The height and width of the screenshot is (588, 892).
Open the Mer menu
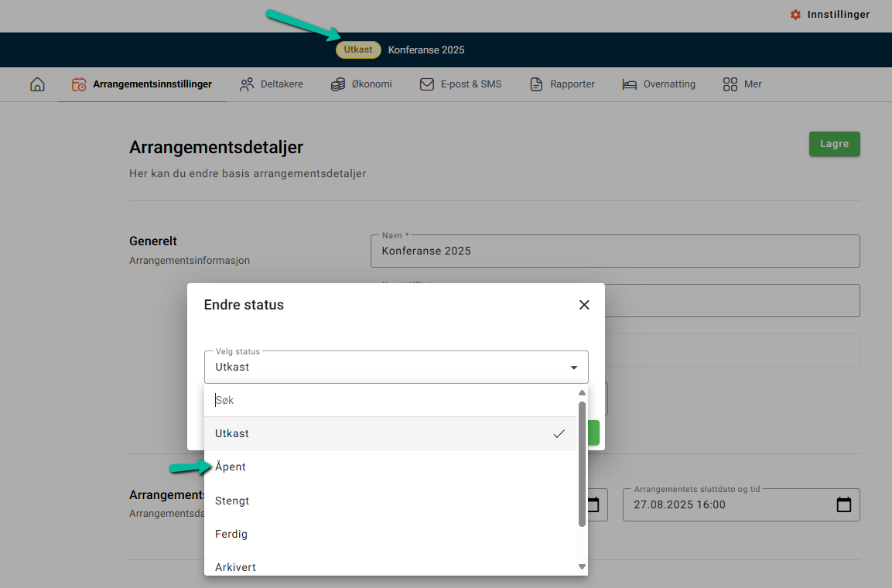click(x=742, y=84)
